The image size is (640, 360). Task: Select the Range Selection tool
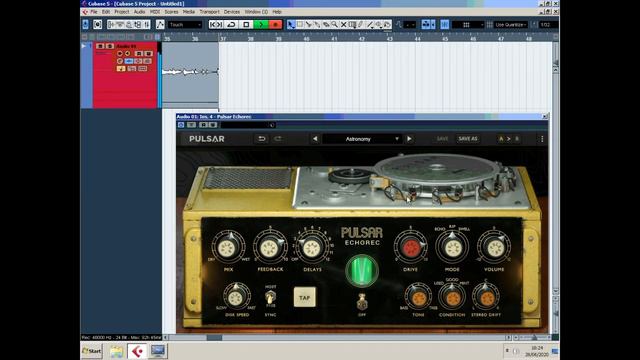300,24
